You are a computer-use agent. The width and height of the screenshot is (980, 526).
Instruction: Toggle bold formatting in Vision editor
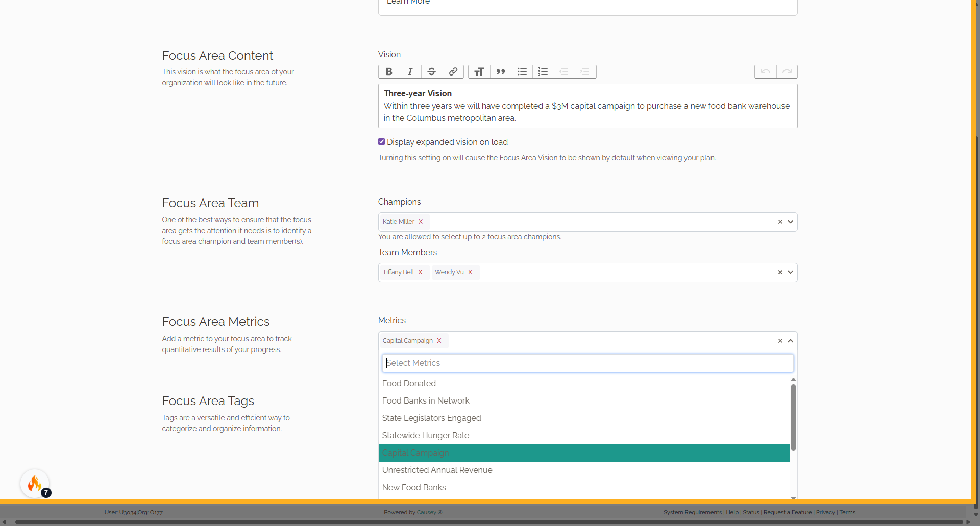pyautogui.click(x=389, y=71)
